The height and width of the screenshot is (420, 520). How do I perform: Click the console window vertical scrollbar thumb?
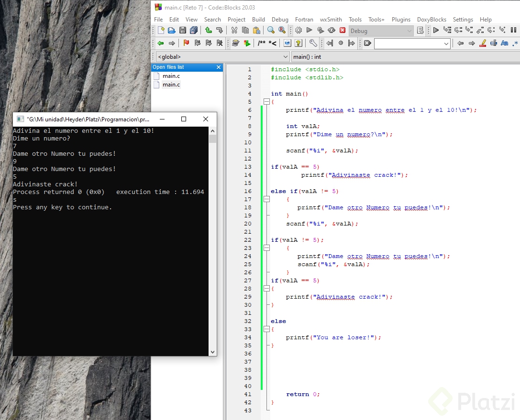click(213, 139)
